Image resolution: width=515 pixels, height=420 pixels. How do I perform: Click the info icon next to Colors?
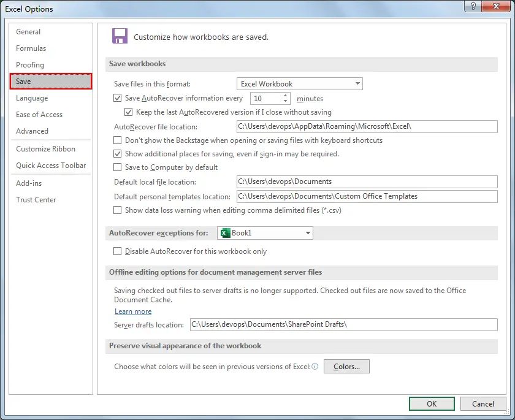coord(315,367)
